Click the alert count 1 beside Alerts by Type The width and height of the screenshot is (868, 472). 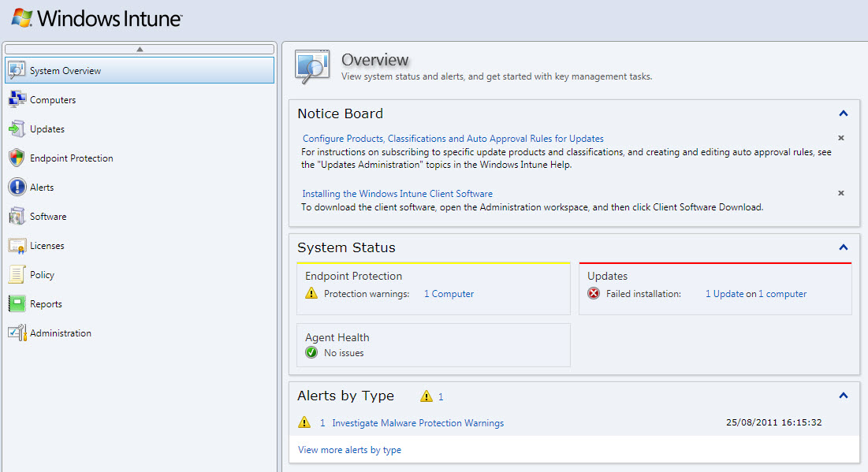click(441, 396)
